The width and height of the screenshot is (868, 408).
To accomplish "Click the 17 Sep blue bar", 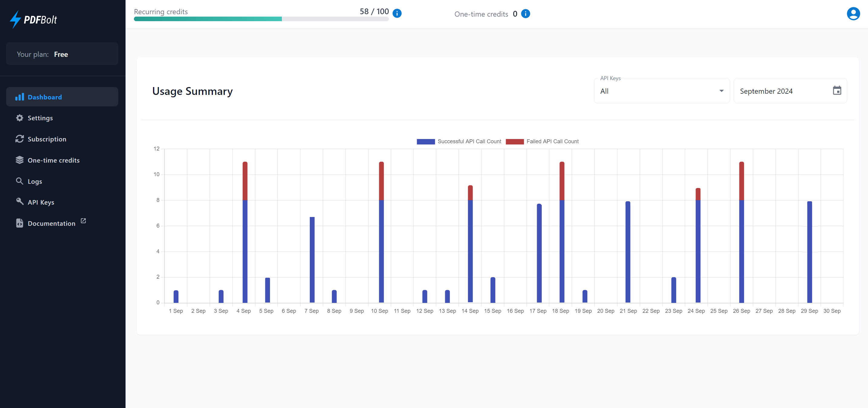I will coord(539,253).
